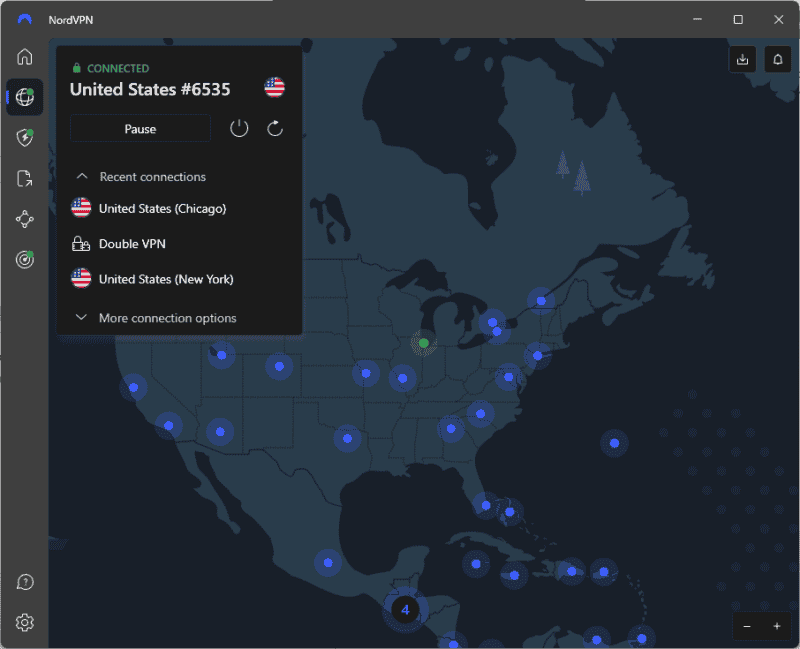Connect to United States (New York)
800x649 pixels.
(166, 279)
